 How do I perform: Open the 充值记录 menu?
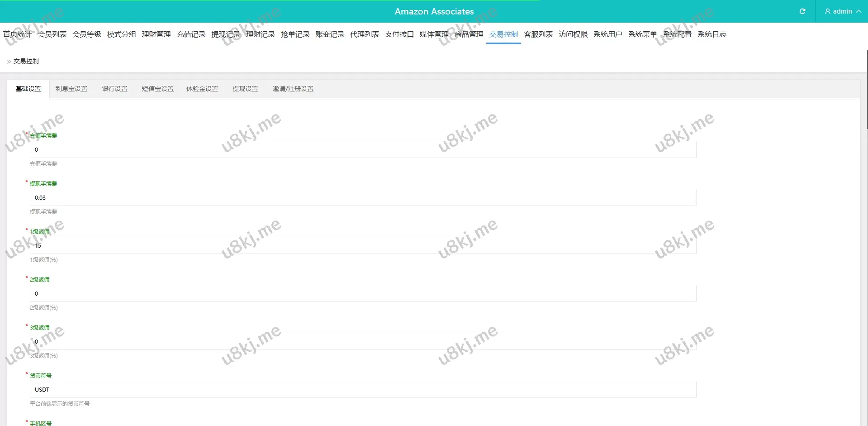(x=191, y=34)
